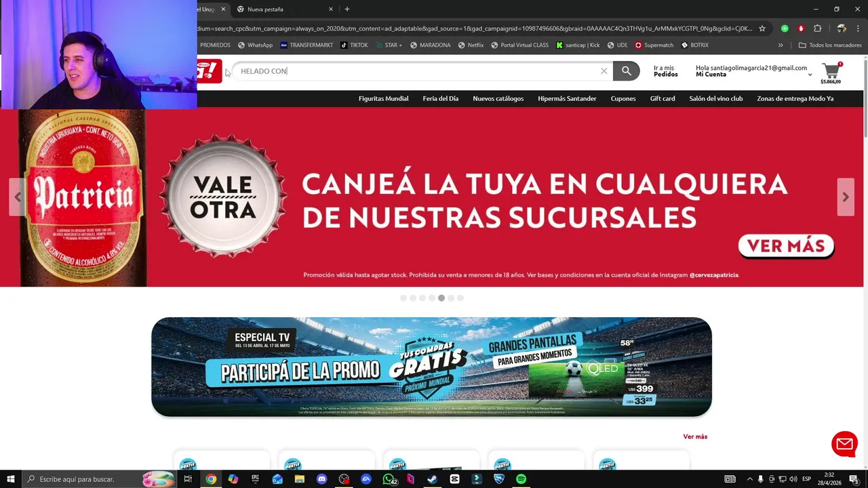Image resolution: width=868 pixels, height=488 pixels.
Task: Open Salón del vino club
Action: pos(715,98)
